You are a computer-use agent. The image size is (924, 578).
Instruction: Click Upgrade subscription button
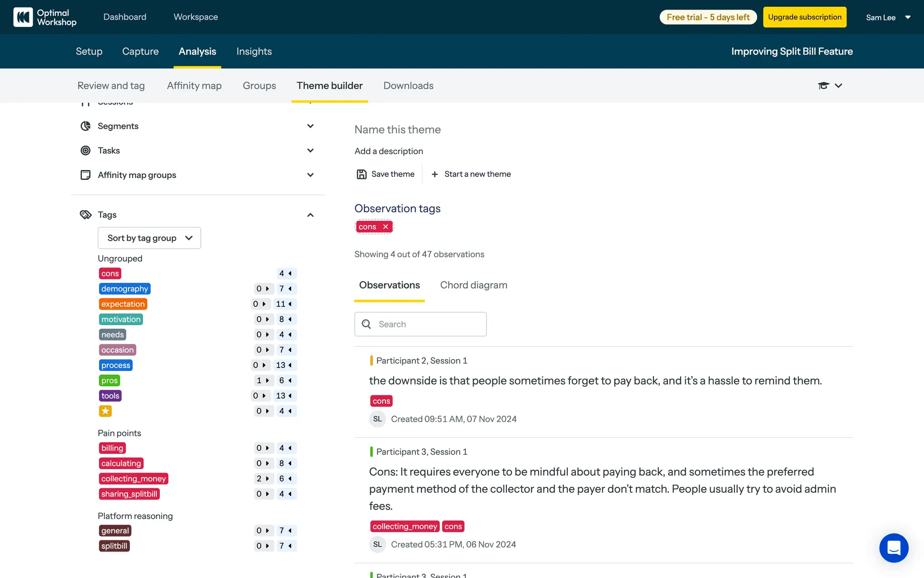click(805, 17)
